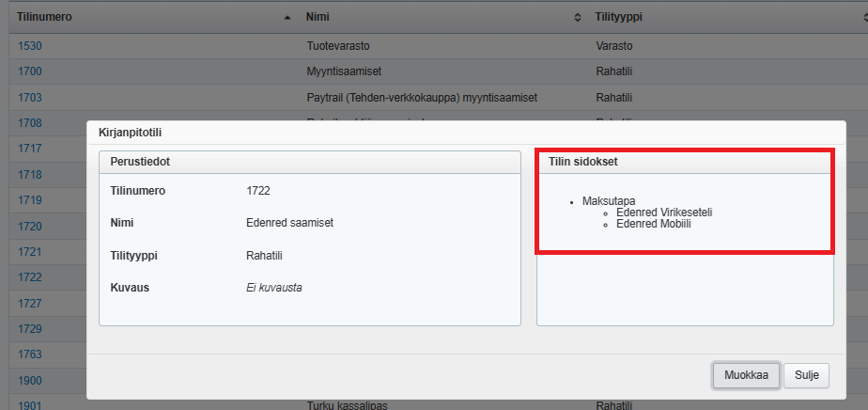Open account 1708 link
Image resolution: width=868 pixels, height=410 pixels.
click(29, 122)
